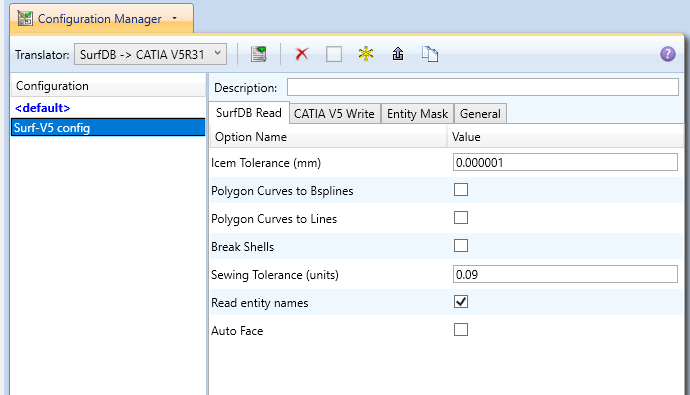
Task: Open the General tab
Action: (x=480, y=114)
